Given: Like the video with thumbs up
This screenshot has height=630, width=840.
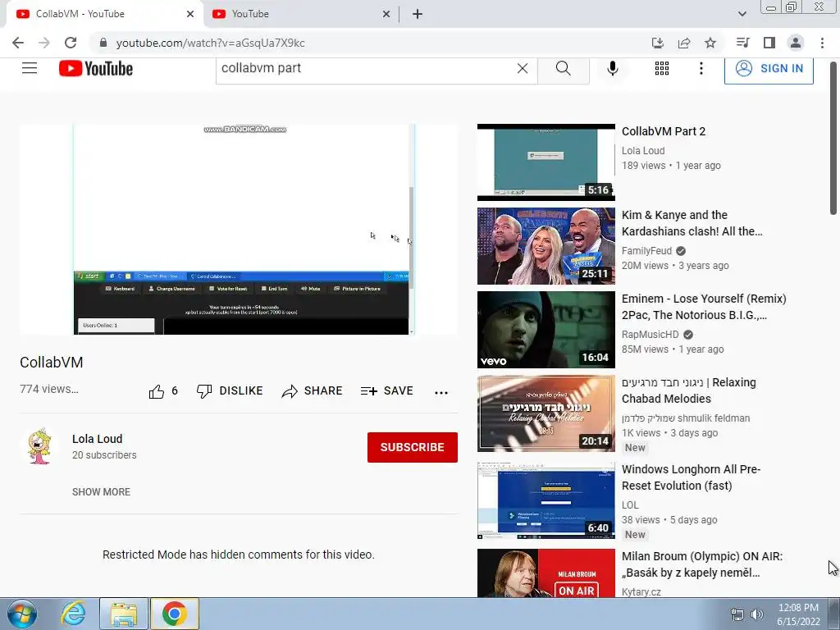Looking at the screenshot, I should click(x=163, y=391).
